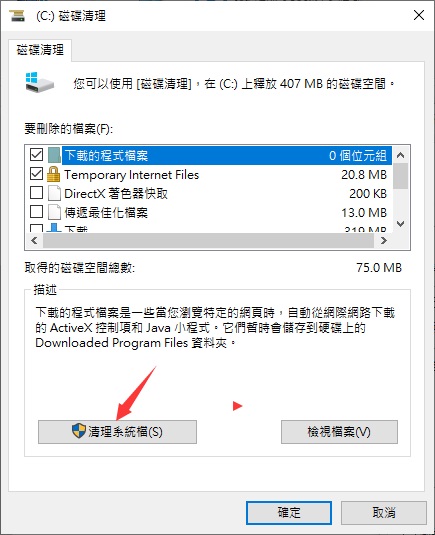This screenshot has height=535, width=435.
Task: Click the Windows drive icon beside the description
Action: [x=40, y=82]
